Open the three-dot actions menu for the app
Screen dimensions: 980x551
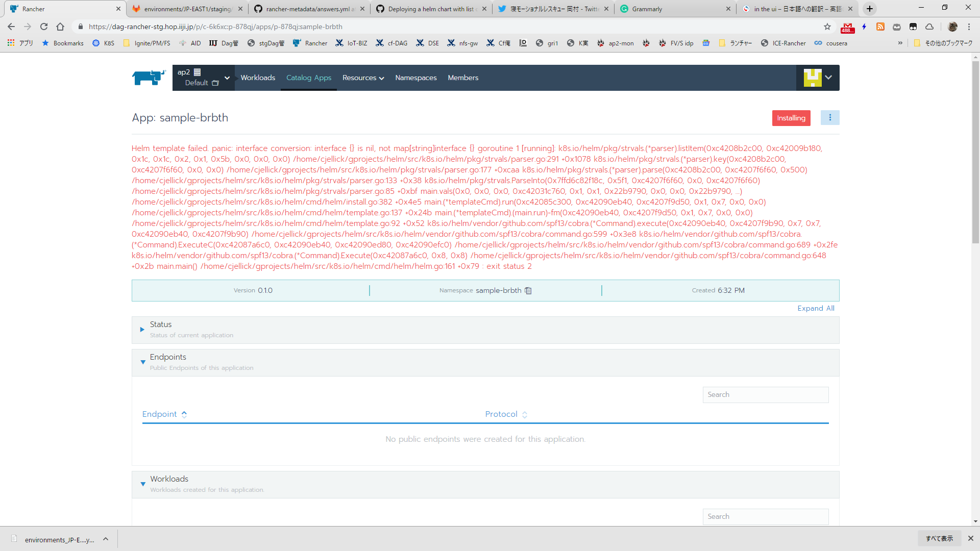click(830, 117)
